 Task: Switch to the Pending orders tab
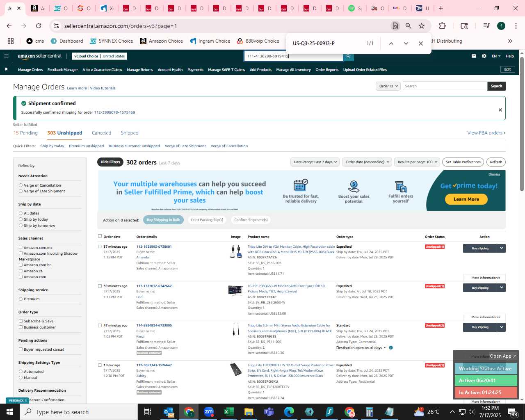point(25,133)
